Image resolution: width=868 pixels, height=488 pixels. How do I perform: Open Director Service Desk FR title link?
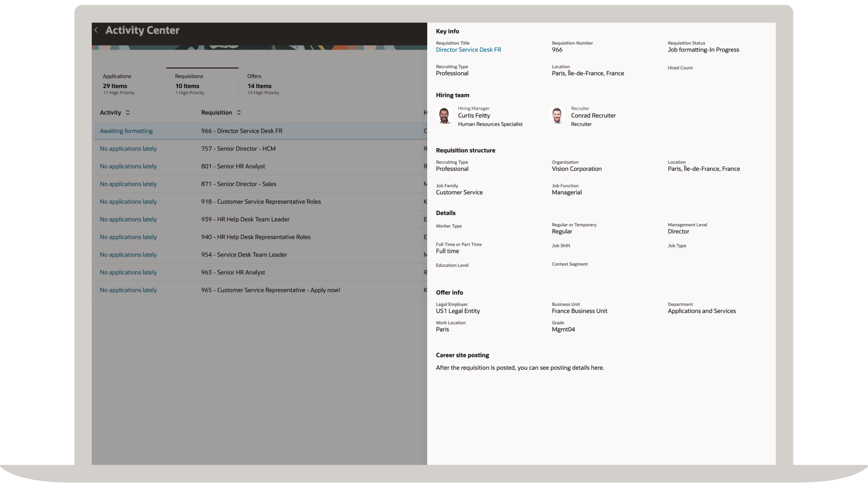tap(468, 50)
